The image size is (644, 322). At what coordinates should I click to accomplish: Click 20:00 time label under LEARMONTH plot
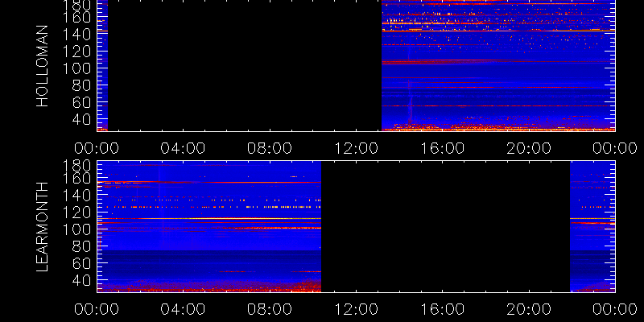(x=529, y=309)
